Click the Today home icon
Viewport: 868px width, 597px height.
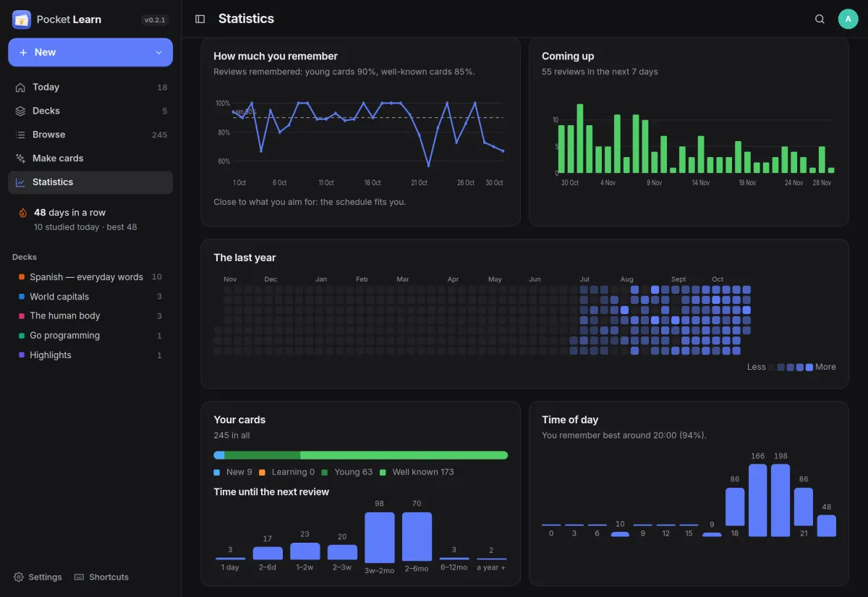pyautogui.click(x=20, y=87)
